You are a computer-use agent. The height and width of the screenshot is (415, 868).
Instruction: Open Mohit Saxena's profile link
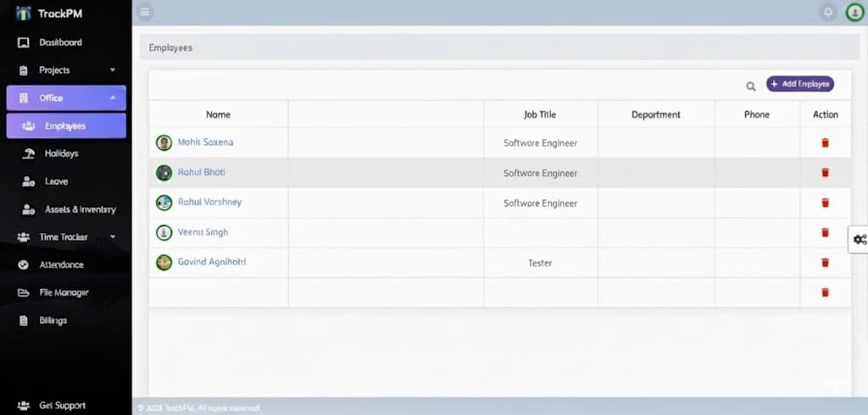(205, 142)
